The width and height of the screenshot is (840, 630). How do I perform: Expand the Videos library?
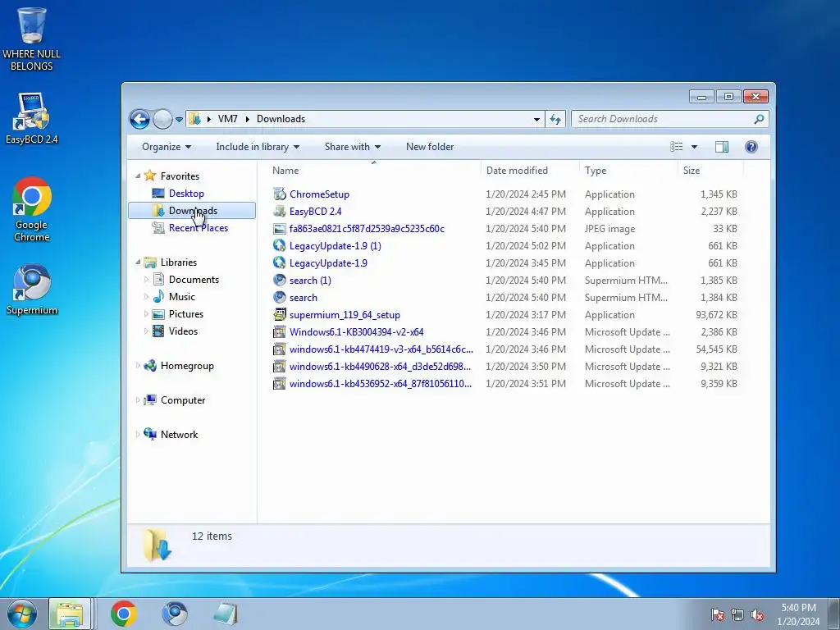coord(146,331)
